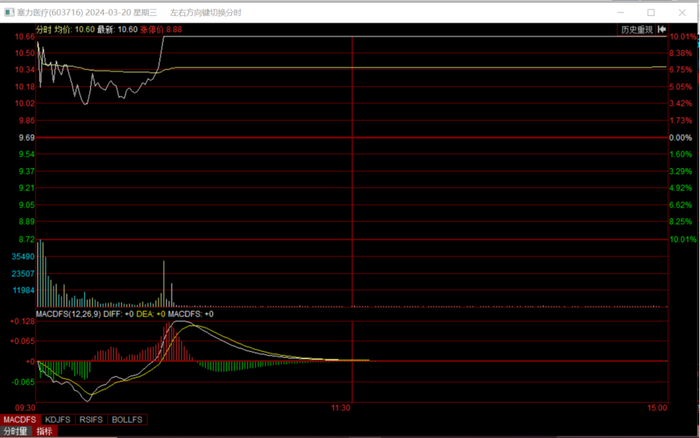Click the 0.00% percent axis label
700x438 pixels.
pos(680,137)
